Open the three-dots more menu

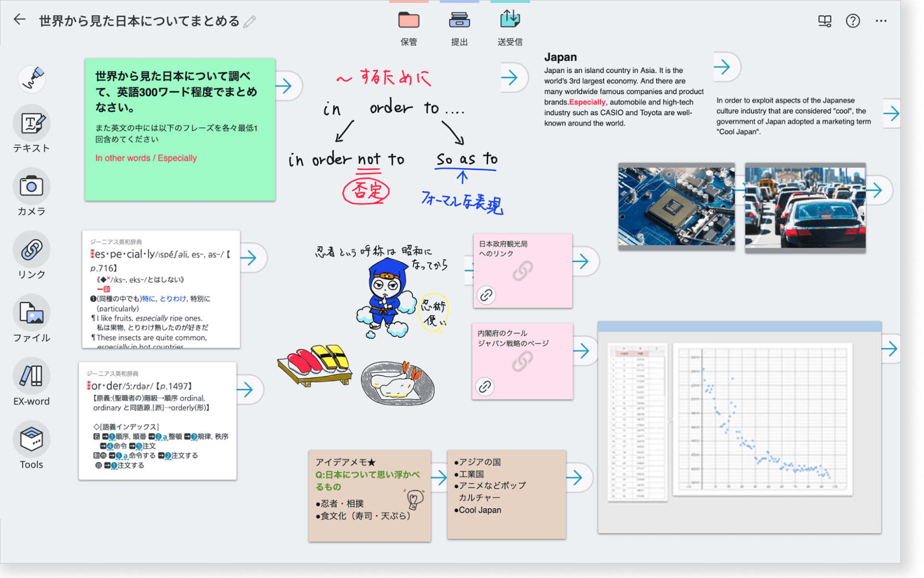point(881,21)
